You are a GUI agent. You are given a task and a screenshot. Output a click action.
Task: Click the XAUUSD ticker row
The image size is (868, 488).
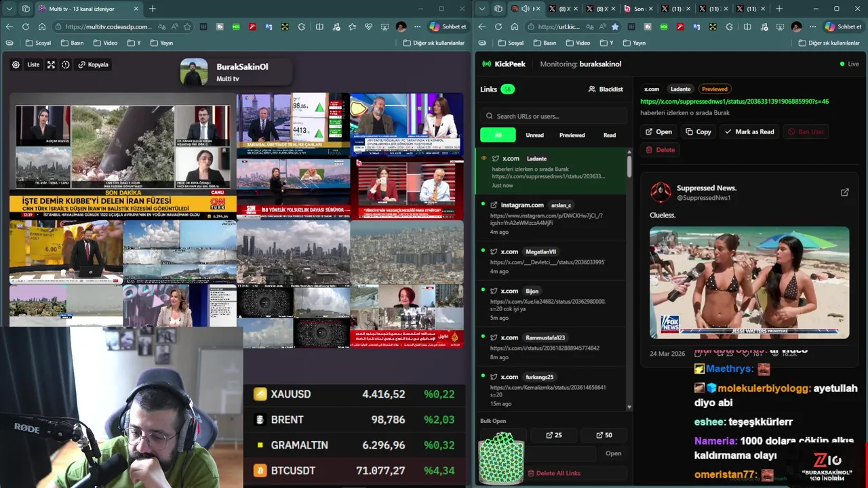point(355,394)
